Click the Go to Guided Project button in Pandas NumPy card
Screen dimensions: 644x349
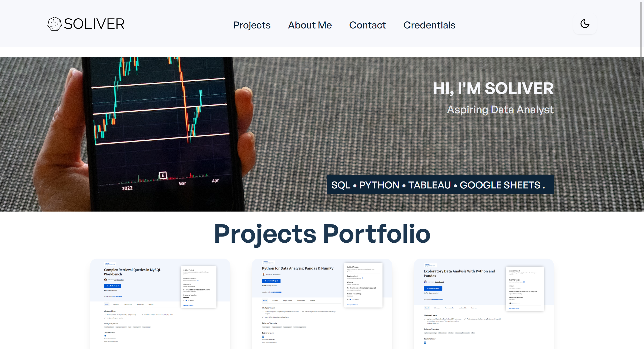point(271,281)
